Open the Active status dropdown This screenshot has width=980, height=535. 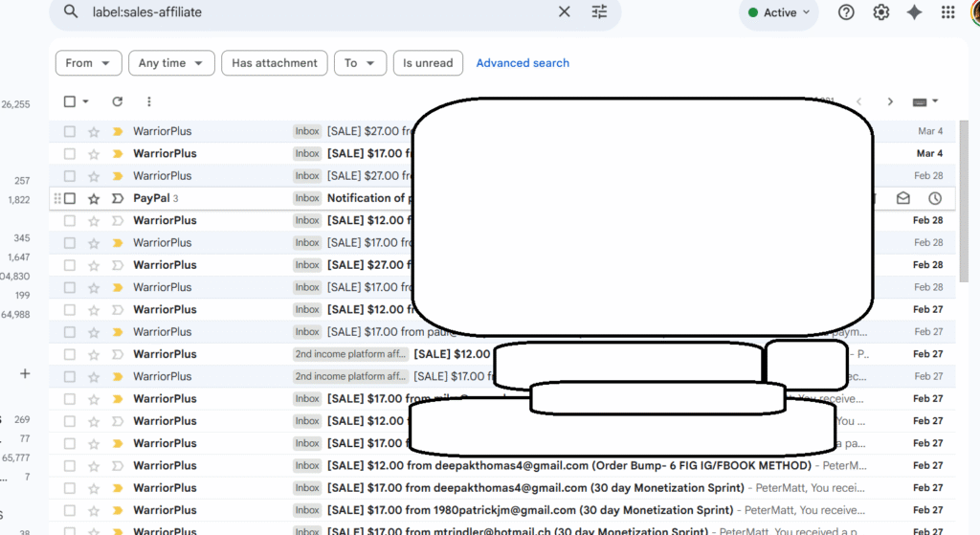pyautogui.click(x=779, y=12)
